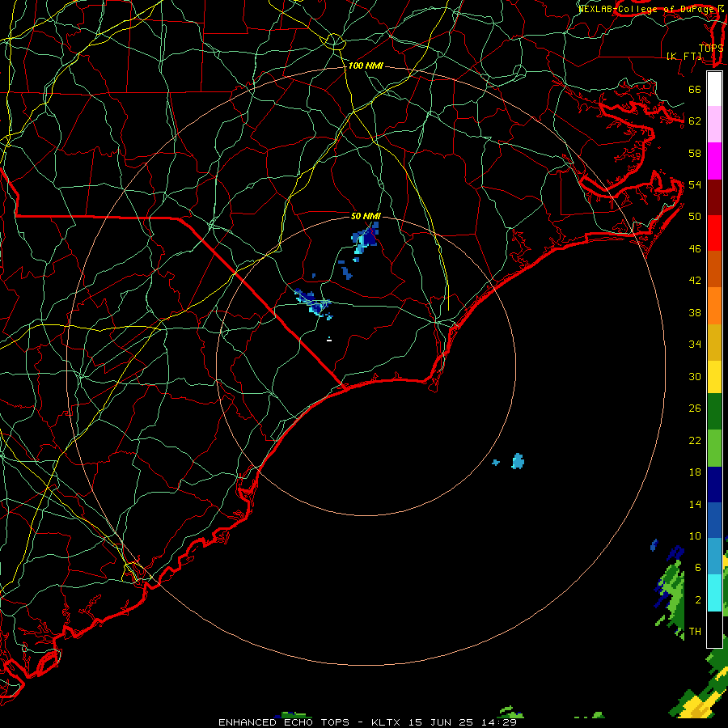
Task: Click the legend value '30'
Action: 695,377
